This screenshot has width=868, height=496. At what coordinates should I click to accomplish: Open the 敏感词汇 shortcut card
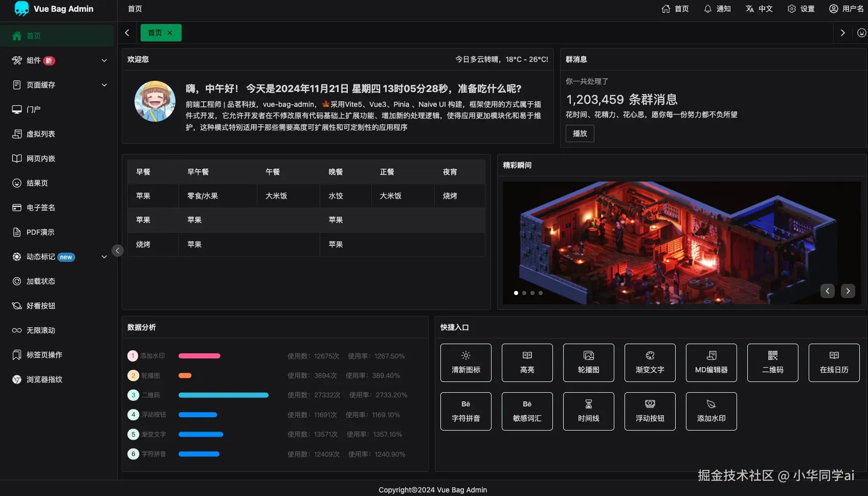(x=527, y=411)
